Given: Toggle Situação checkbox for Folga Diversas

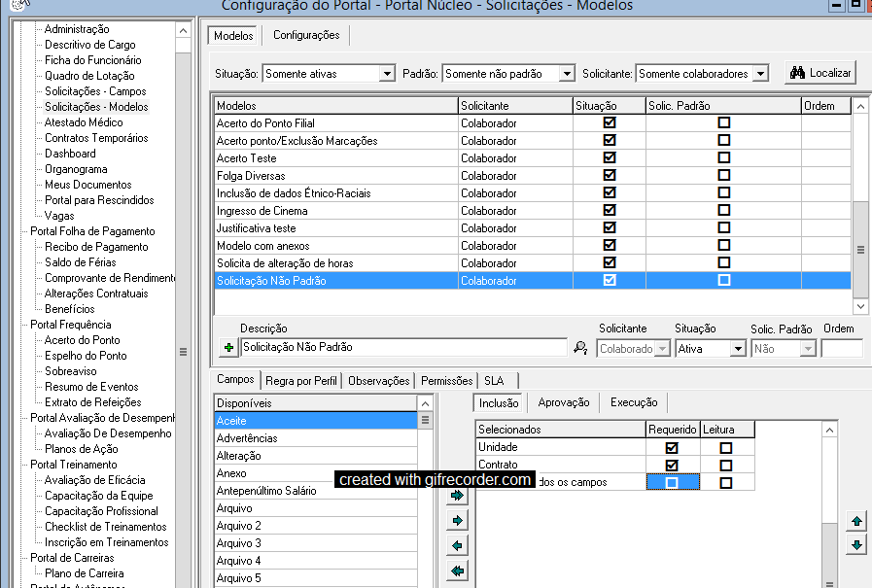Looking at the screenshot, I should click(x=610, y=176).
